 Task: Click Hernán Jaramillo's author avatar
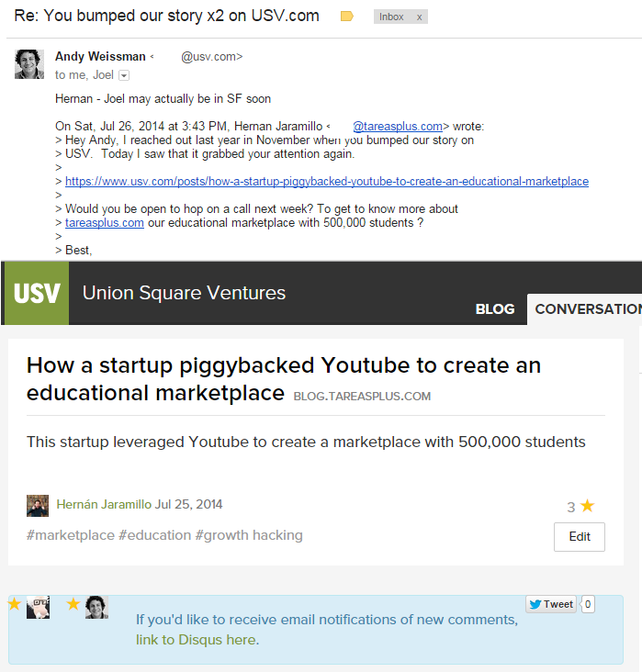tap(38, 505)
